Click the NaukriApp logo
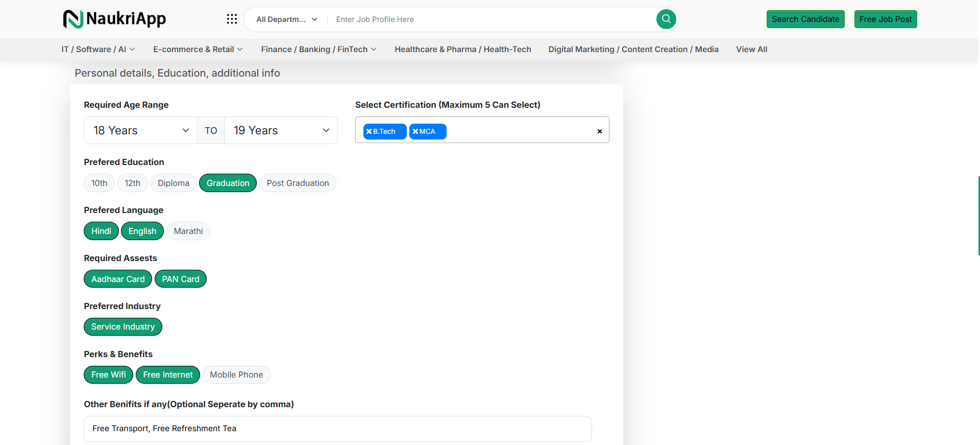Image resolution: width=980 pixels, height=445 pixels. pos(114,19)
